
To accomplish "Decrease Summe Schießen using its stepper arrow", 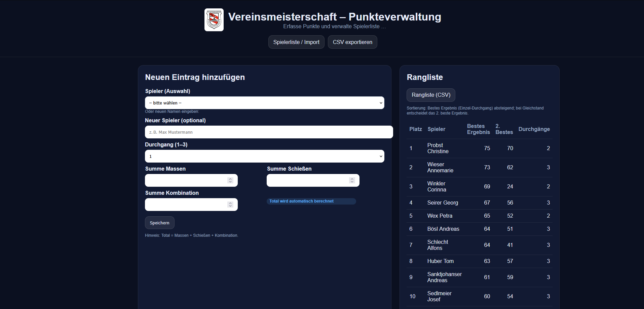I will coord(352,182).
